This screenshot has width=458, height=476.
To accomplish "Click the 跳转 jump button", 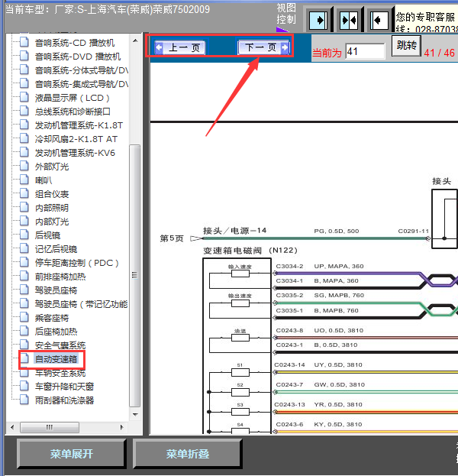I will (x=406, y=46).
